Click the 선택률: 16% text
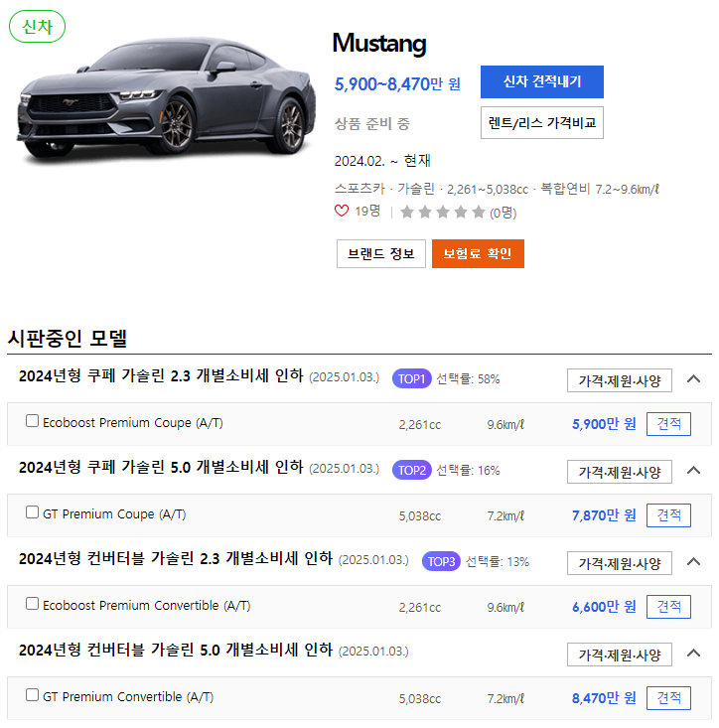The image size is (719, 728). pyautogui.click(x=468, y=471)
